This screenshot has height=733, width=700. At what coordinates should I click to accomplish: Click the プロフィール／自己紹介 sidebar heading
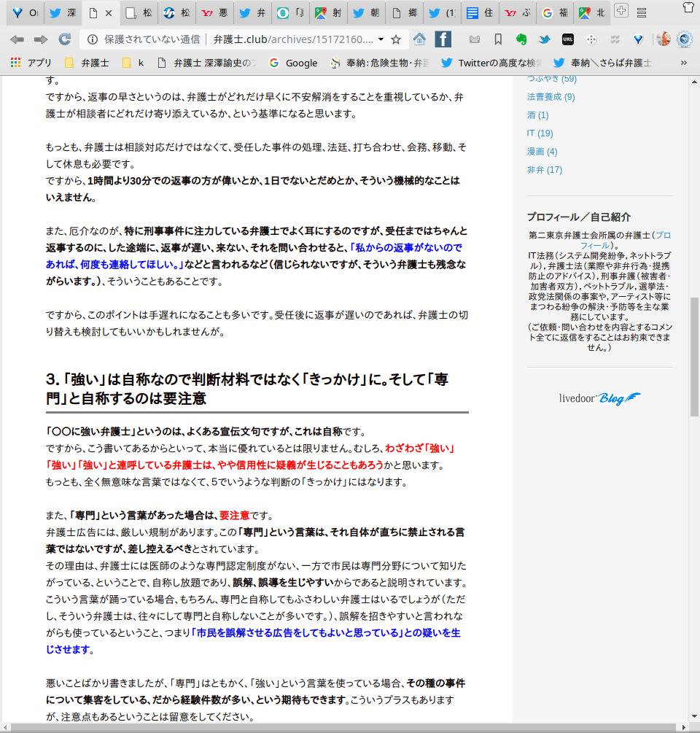578,217
